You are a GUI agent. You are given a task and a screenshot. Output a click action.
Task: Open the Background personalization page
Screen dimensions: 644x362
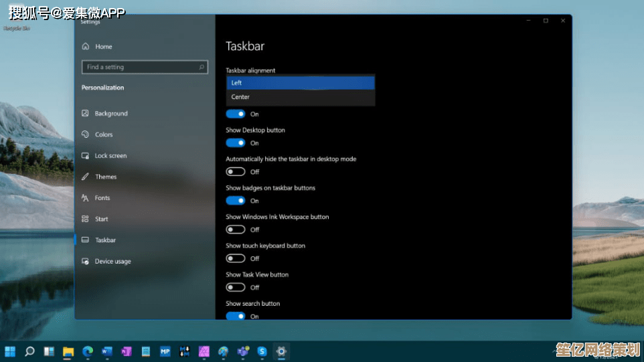click(110, 114)
